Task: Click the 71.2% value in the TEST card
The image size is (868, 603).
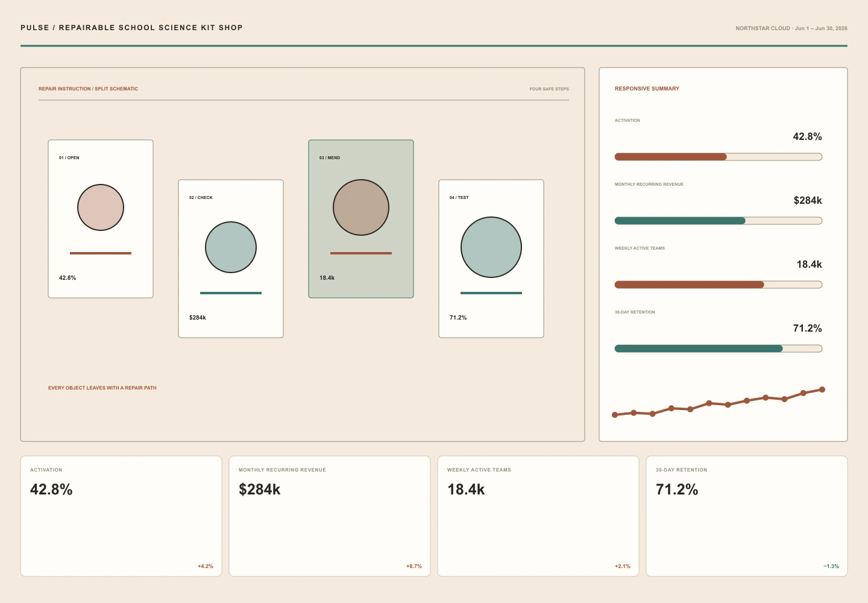Action: tap(458, 318)
